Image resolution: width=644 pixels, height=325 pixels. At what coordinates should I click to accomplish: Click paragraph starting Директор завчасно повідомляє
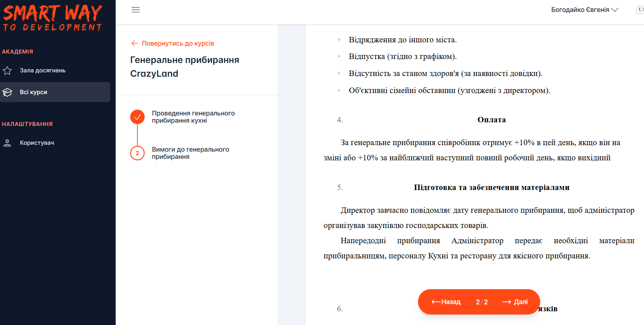tap(479, 218)
